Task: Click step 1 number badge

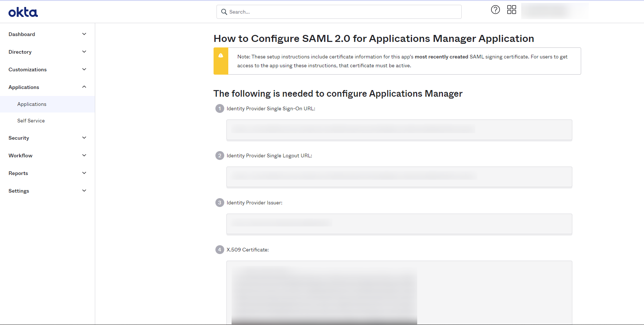Action: (220, 108)
